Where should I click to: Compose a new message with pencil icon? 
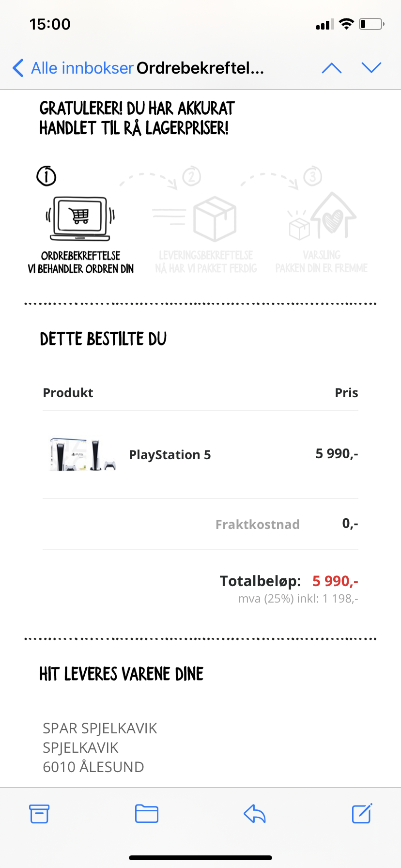pyautogui.click(x=362, y=813)
